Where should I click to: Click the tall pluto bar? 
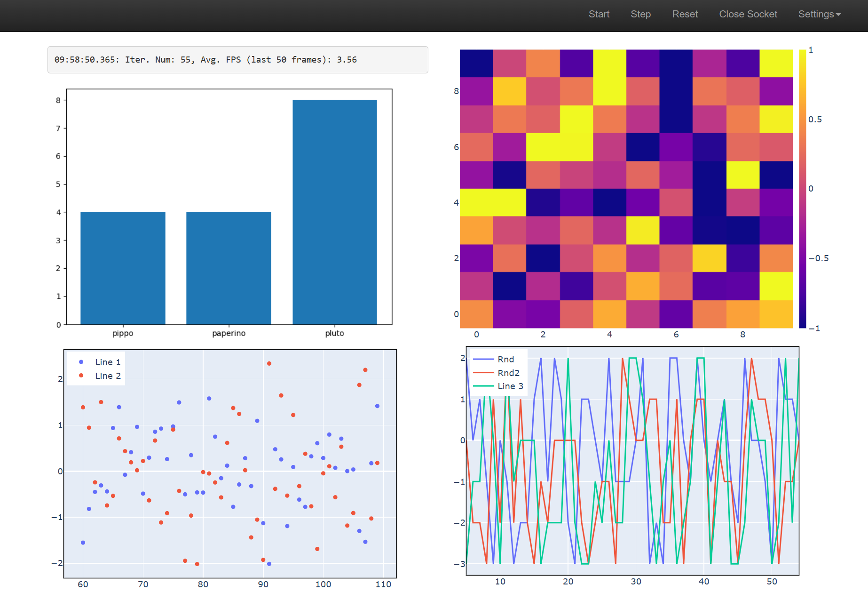coord(334,212)
